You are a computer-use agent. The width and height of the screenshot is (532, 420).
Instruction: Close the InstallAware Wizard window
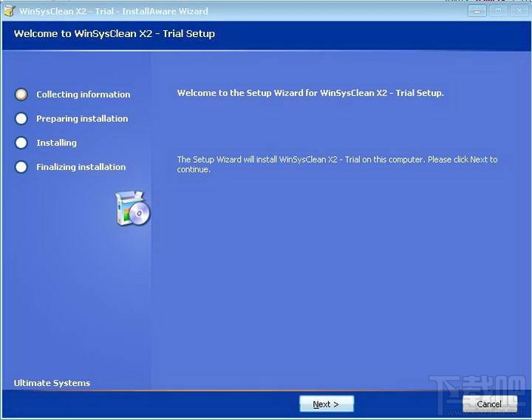519,11
